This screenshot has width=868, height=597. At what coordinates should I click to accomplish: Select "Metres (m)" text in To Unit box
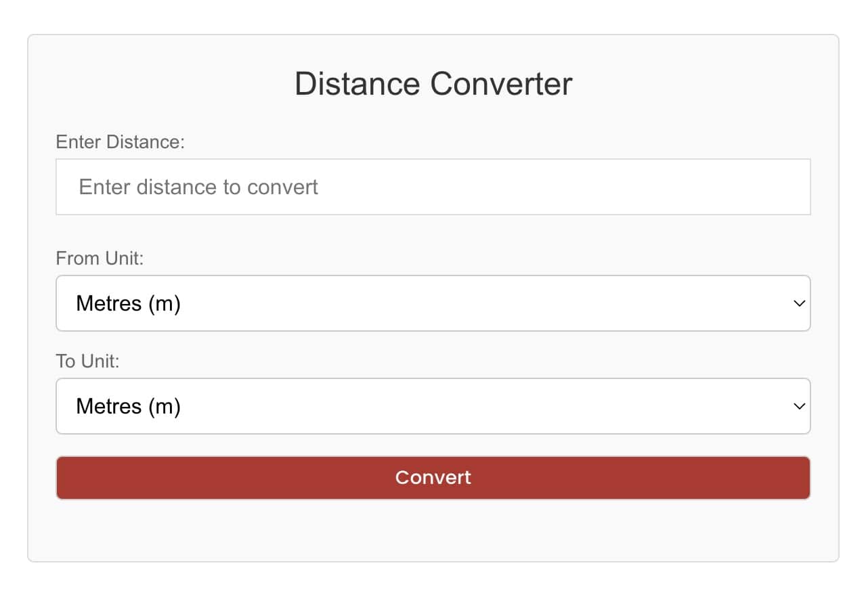coord(128,406)
